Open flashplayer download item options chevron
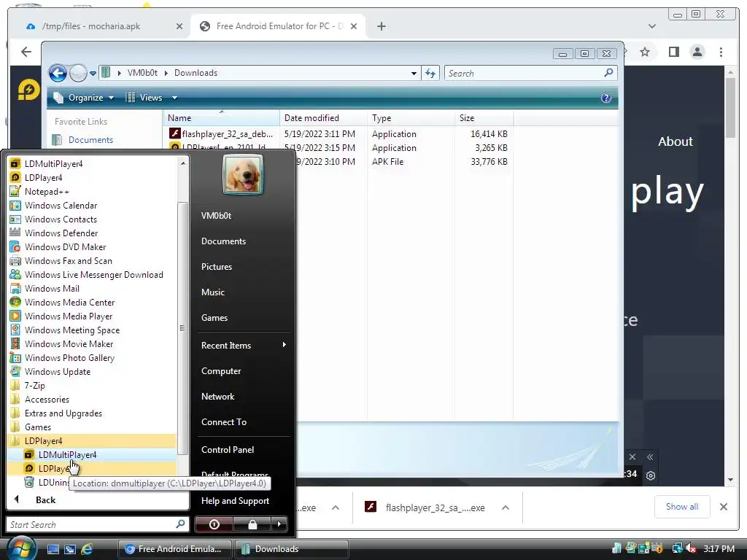 click(505, 507)
